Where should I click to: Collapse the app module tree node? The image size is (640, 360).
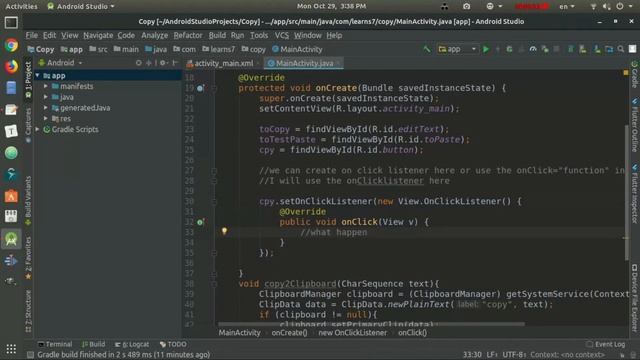[x=38, y=76]
